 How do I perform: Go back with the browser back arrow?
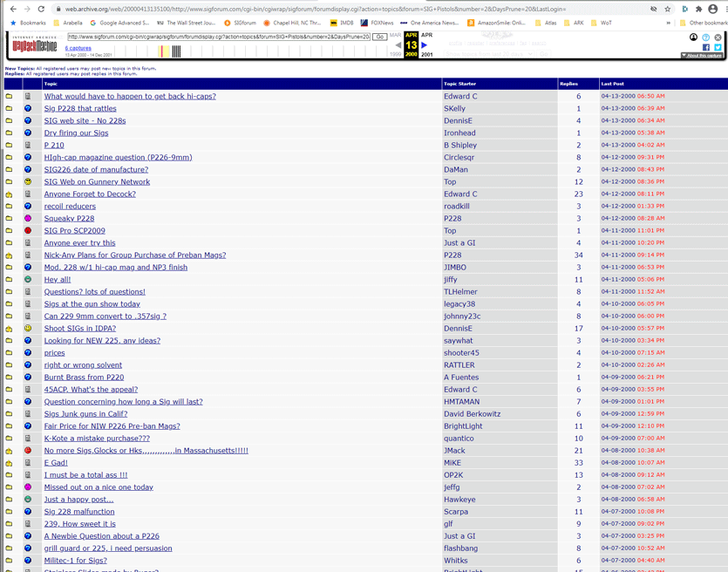13,9
